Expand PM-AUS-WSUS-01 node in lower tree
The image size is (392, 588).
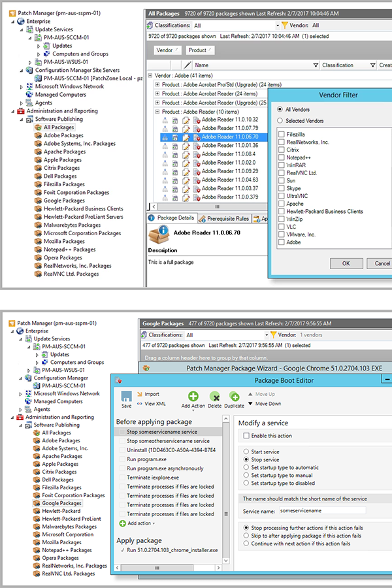29,370
